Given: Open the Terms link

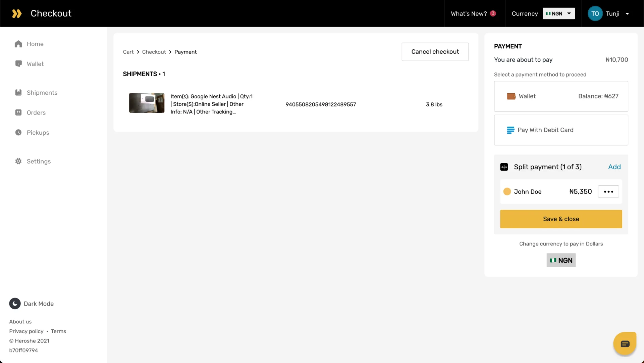Looking at the screenshot, I should [58, 331].
